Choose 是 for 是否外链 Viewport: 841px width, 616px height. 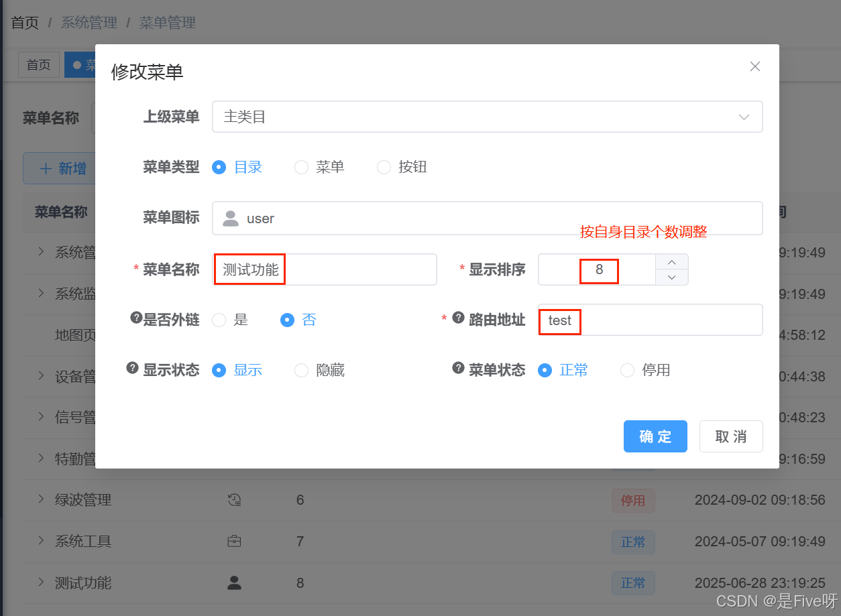click(x=230, y=320)
